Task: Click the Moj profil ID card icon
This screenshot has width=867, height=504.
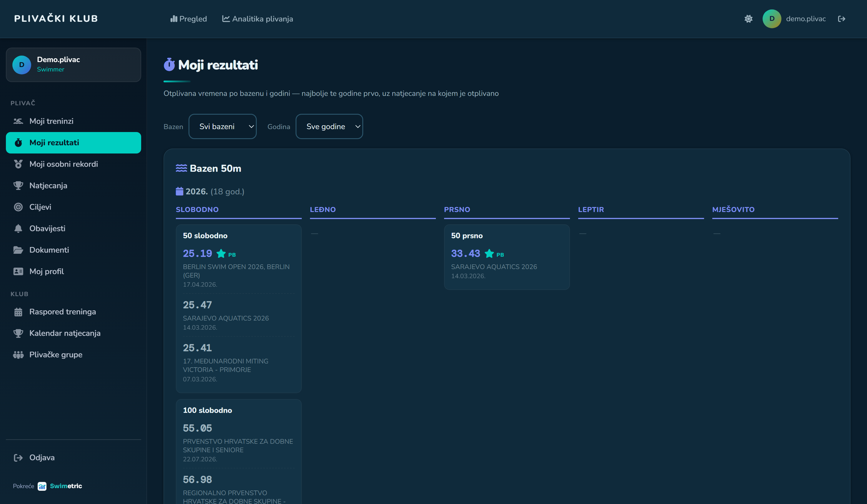Action: tap(18, 271)
